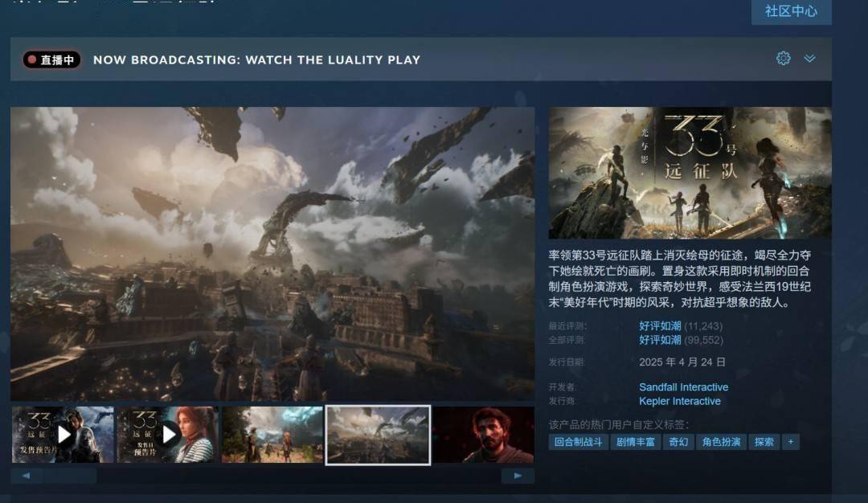This screenshot has height=503, width=868.
Task: Collapse the broadcast banner with chevron
Action: tap(809, 58)
